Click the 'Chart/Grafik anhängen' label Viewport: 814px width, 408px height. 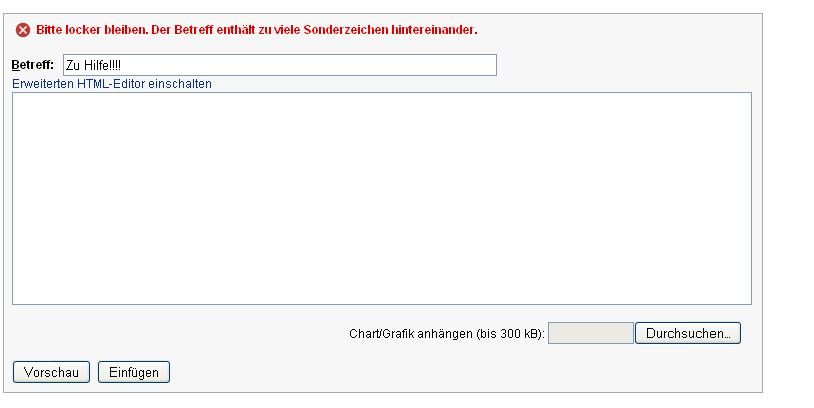click(x=411, y=334)
